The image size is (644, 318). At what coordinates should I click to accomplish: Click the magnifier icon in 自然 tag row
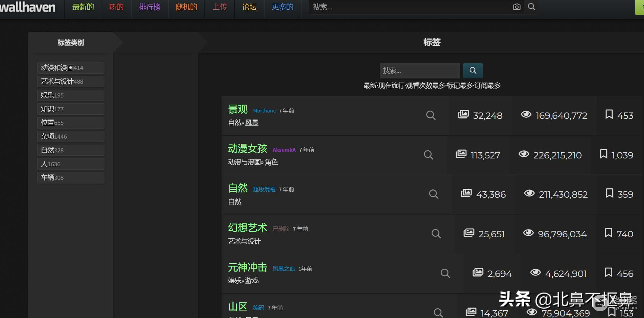(x=434, y=194)
